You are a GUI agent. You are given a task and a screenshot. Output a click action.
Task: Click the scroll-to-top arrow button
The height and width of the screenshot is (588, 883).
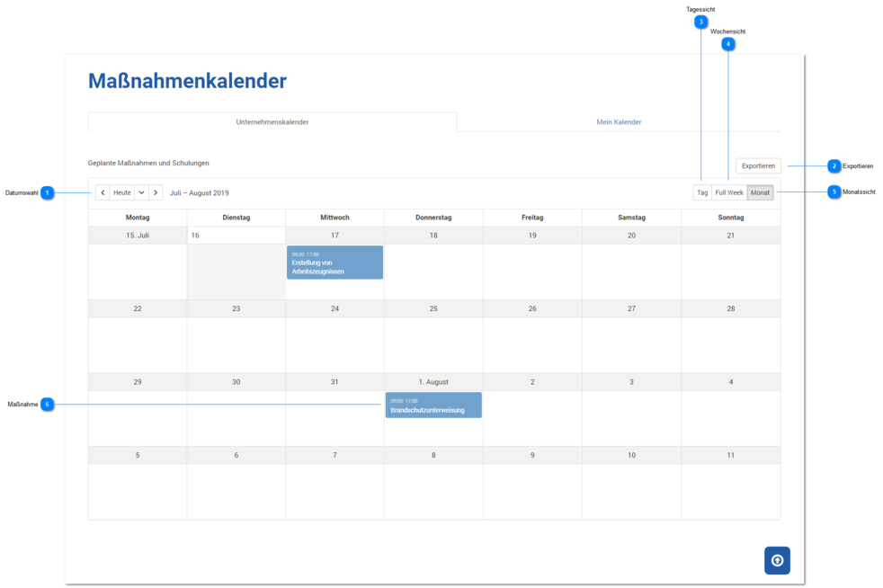click(777, 560)
